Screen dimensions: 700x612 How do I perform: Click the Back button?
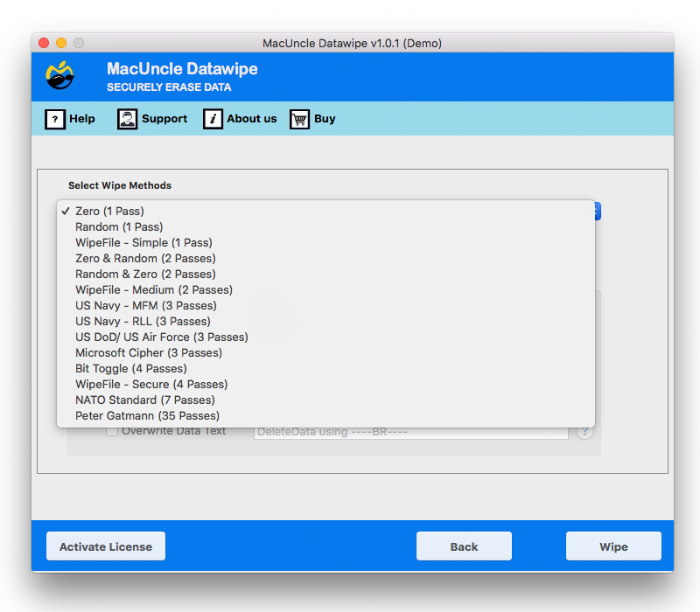(464, 546)
